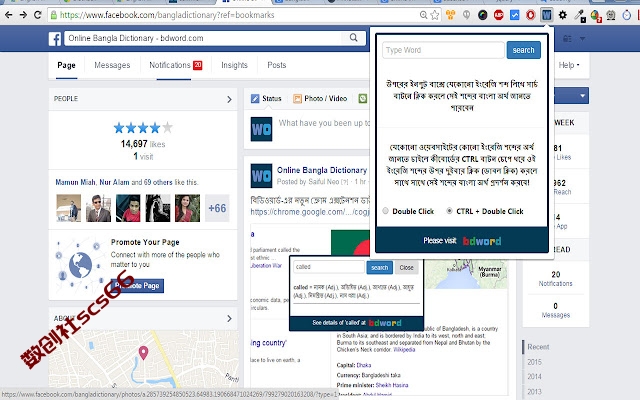Click the red AdBlock extension icon

498,15
